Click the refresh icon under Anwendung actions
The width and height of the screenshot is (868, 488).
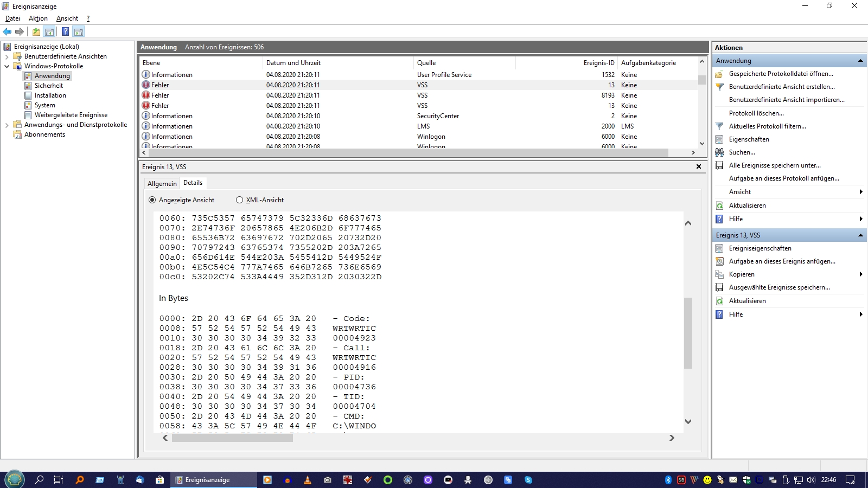pos(719,206)
